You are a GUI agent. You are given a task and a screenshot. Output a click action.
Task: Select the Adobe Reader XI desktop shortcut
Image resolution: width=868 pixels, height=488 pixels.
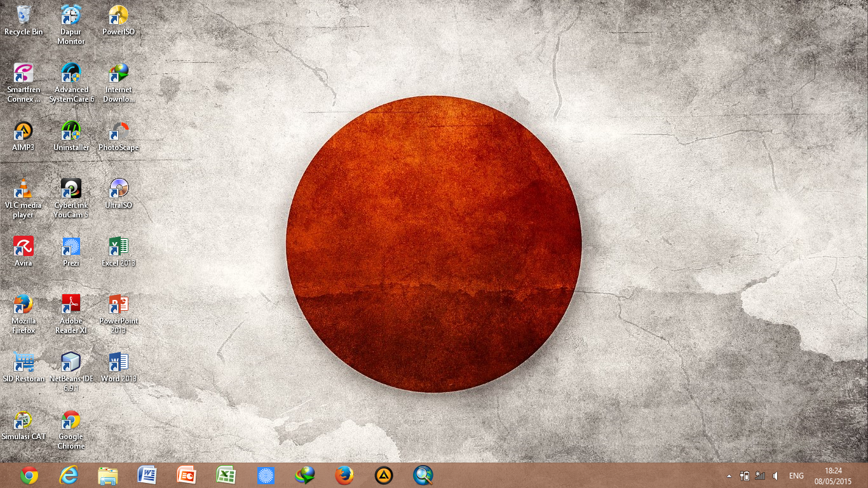71,314
